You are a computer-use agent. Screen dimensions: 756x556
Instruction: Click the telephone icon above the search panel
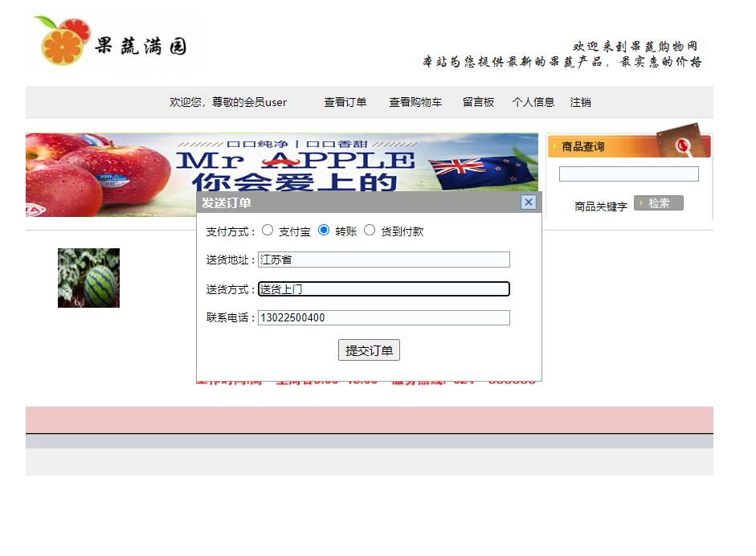click(682, 145)
